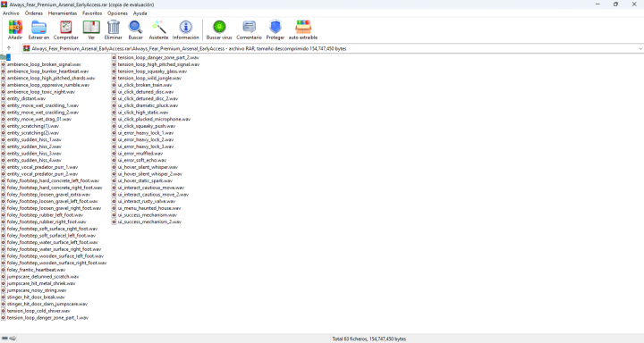
Task: Open the Buscar search tool
Action: point(136,30)
